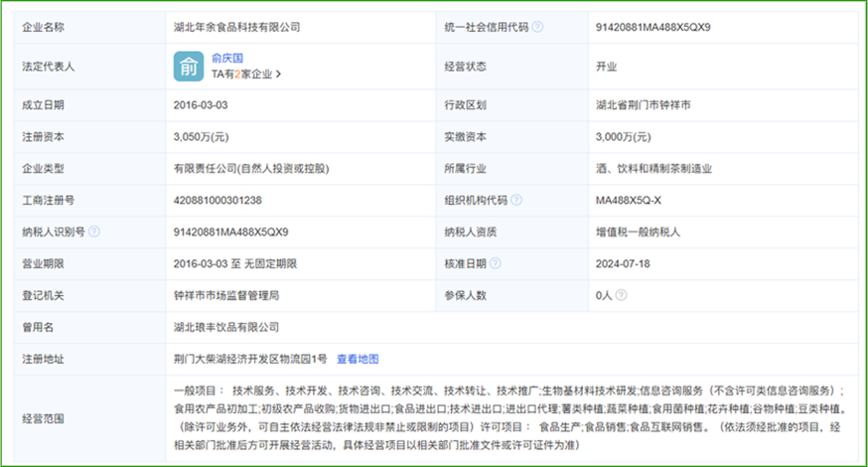Select taxpayer qualification 增值税一般纳税人
This screenshot has height=467, width=868.
[638, 233]
